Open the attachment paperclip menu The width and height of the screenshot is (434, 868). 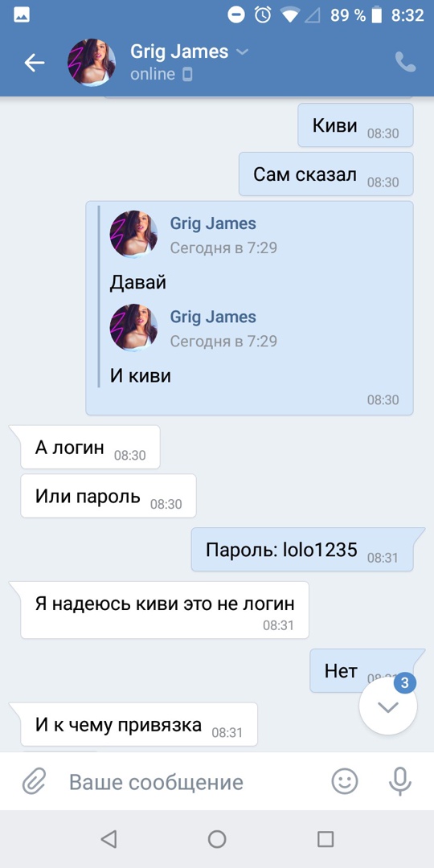tap(34, 782)
